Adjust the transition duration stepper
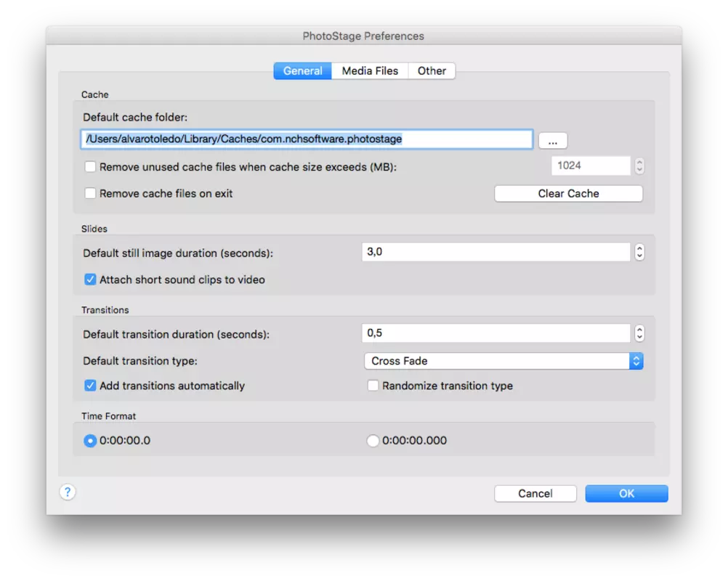This screenshot has height=581, width=728. pos(639,333)
